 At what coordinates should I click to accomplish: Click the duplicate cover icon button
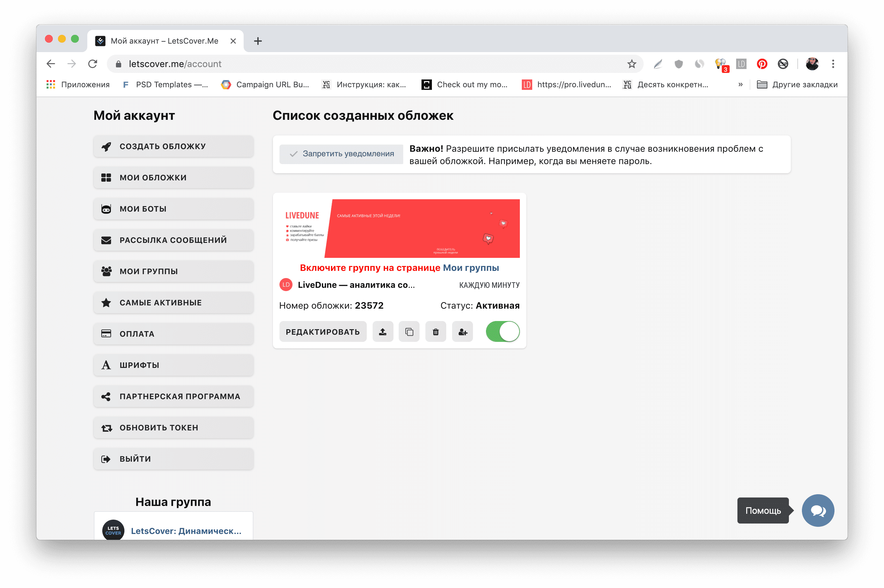[x=409, y=331]
